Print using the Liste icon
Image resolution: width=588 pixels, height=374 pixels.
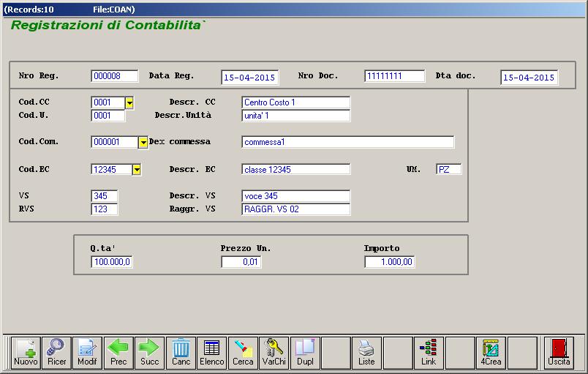367,353
